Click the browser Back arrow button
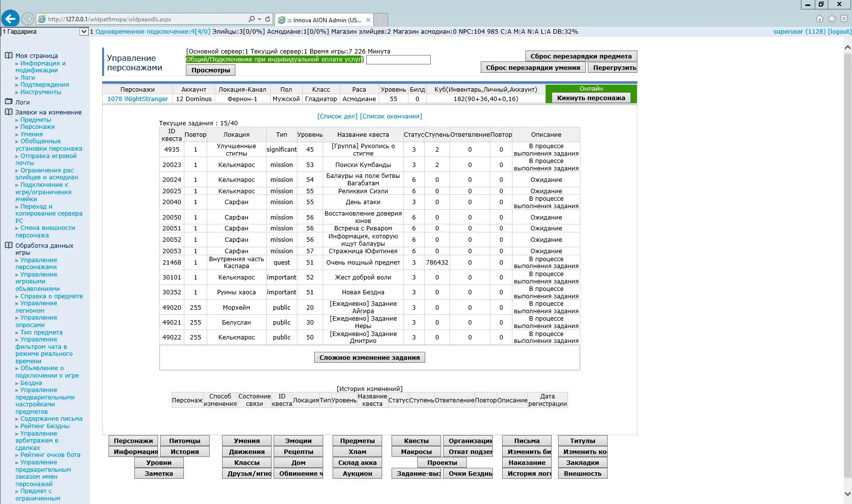Screen dimensions: 852x504 (10, 19)
